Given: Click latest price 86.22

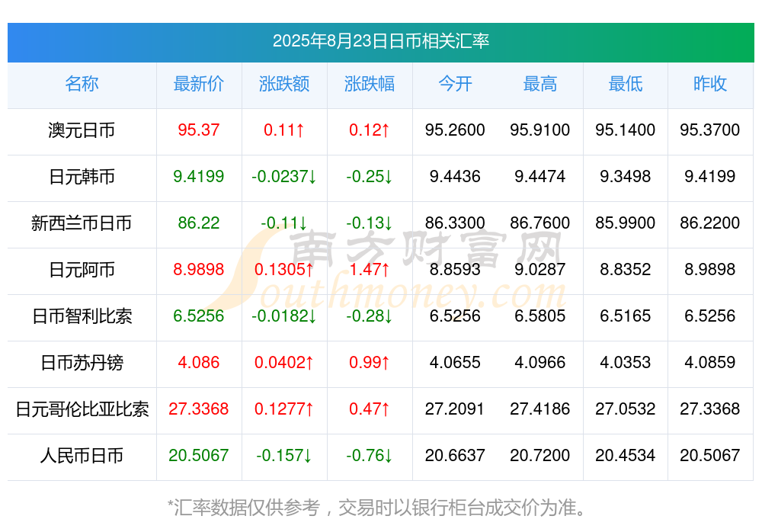Looking at the screenshot, I should click(x=199, y=223).
